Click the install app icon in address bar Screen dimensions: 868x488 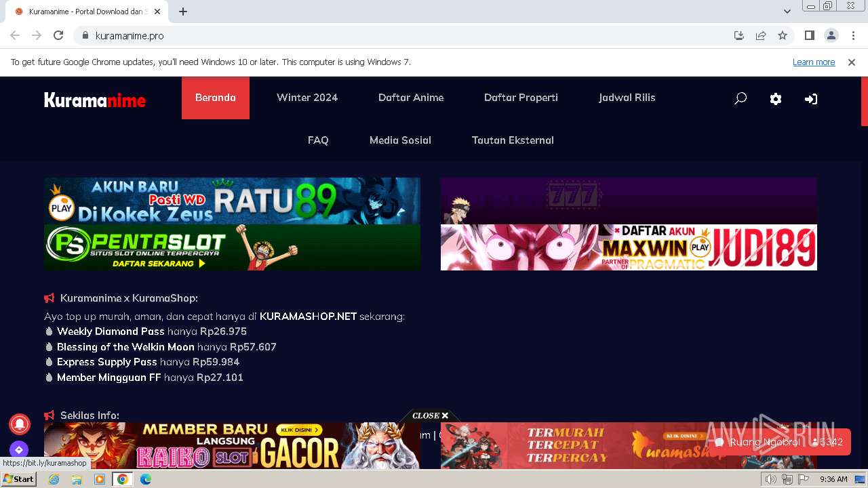[739, 35]
